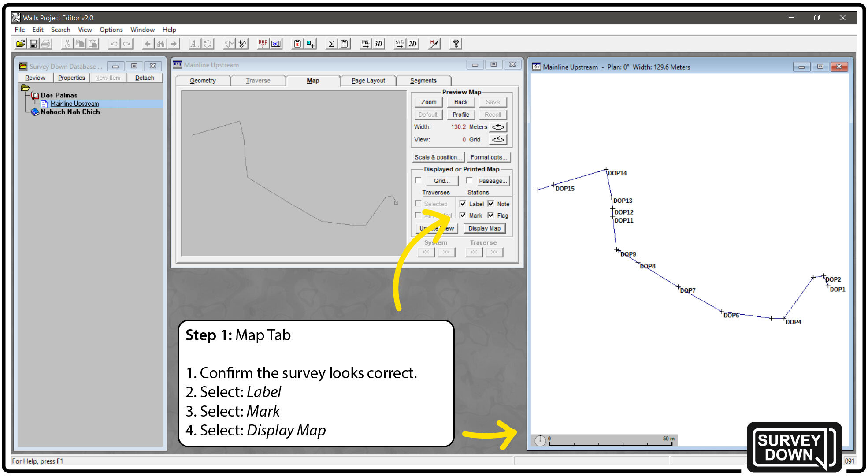This screenshot has height=476, width=868.
Task: Click Detach in Survey Down Database window
Action: [145, 78]
